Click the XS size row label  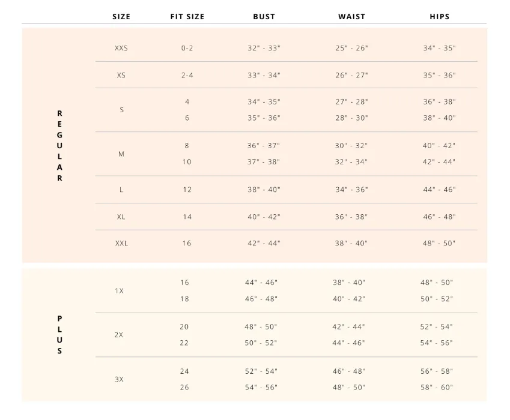pos(121,76)
